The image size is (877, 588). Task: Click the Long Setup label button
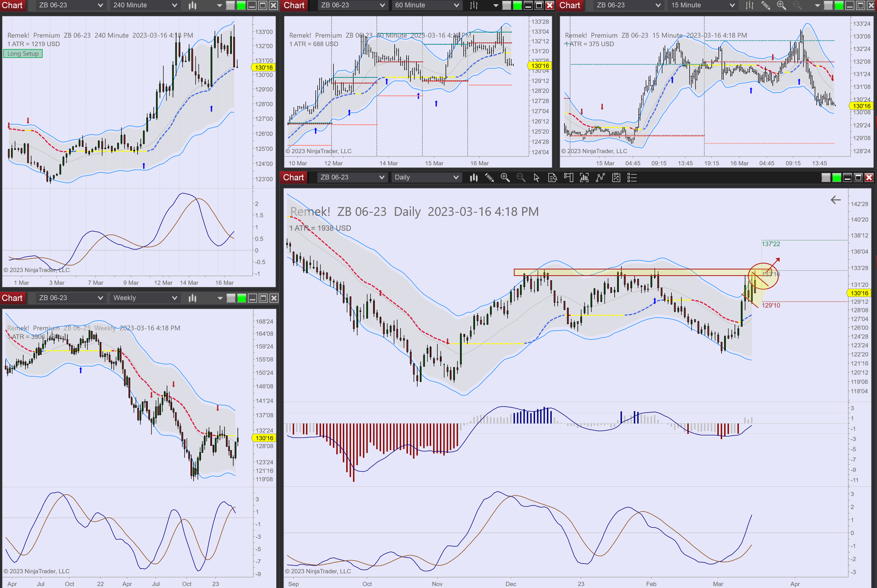click(23, 54)
